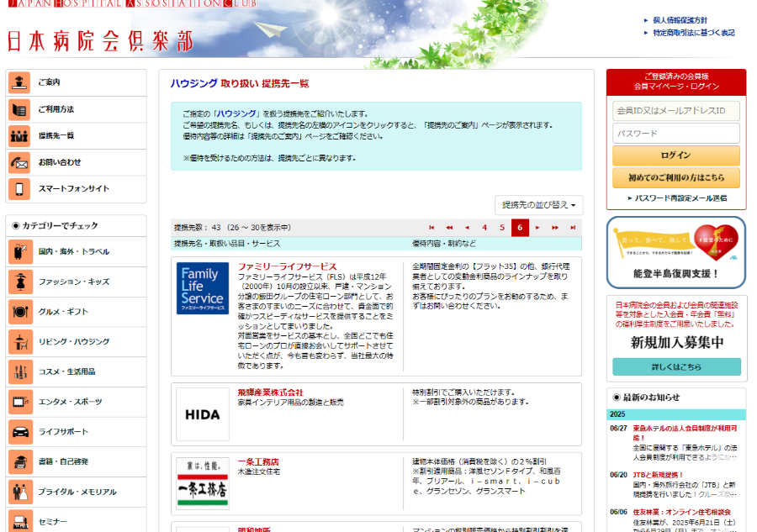Open スマートフォンサイト menu item
This screenshot has width=757, height=532.
76,189
